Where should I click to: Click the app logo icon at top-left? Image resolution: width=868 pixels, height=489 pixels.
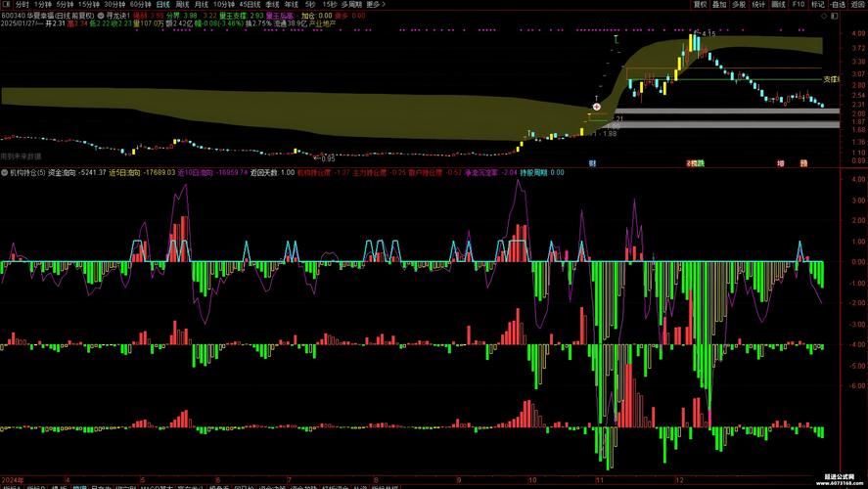6,4
